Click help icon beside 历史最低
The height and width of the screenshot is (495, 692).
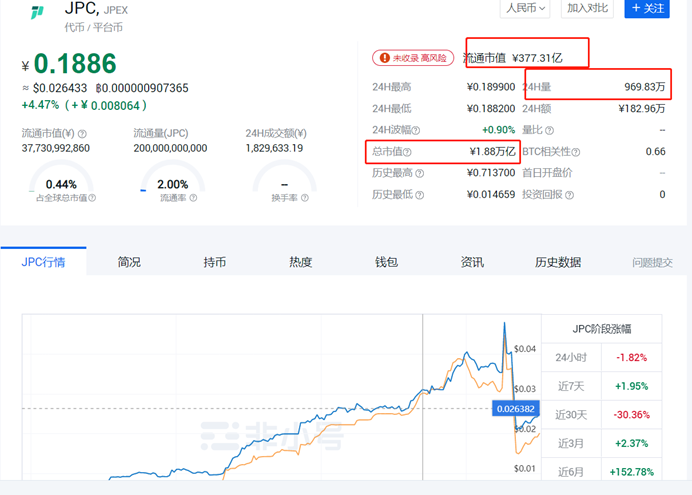(420, 195)
